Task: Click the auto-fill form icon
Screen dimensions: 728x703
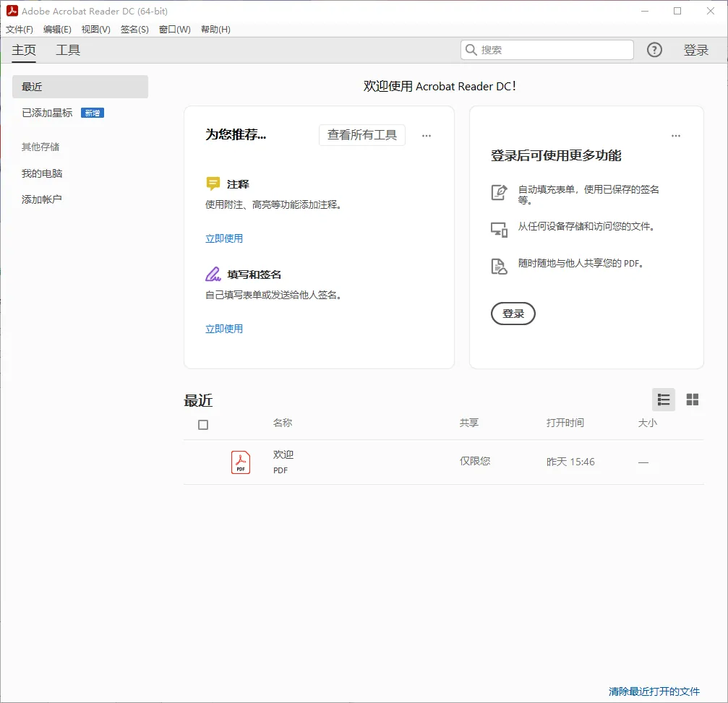Action: click(499, 192)
